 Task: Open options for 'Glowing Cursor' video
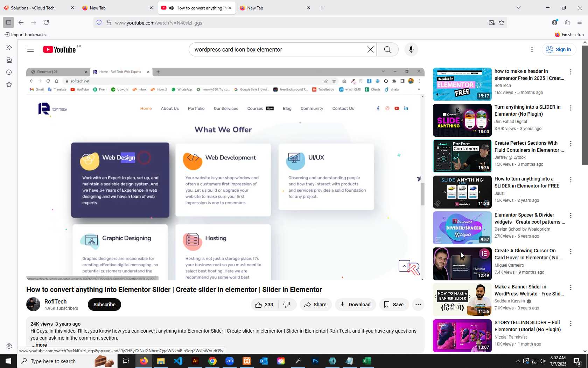click(x=571, y=252)
